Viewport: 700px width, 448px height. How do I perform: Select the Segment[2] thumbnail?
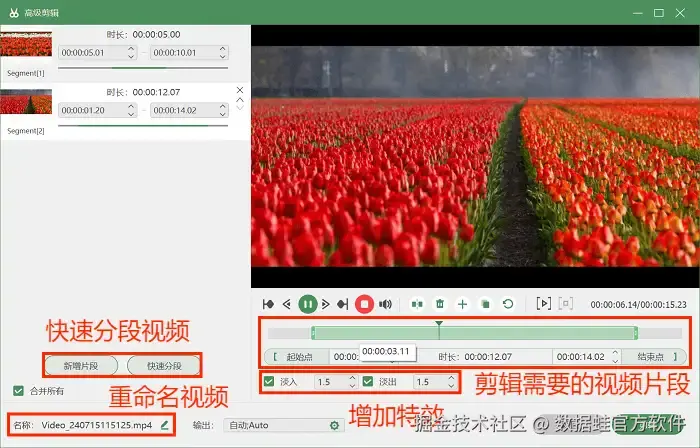pos(26,101)
